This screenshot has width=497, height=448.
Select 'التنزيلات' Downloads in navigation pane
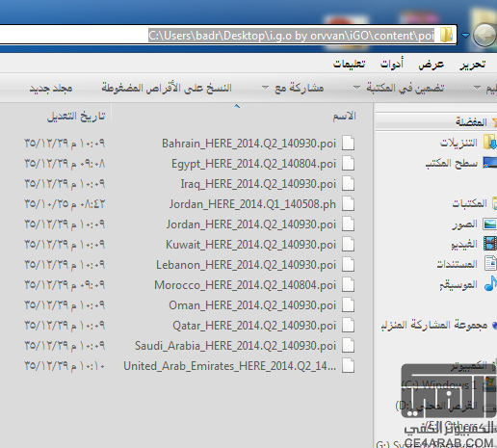click(458, 143)
